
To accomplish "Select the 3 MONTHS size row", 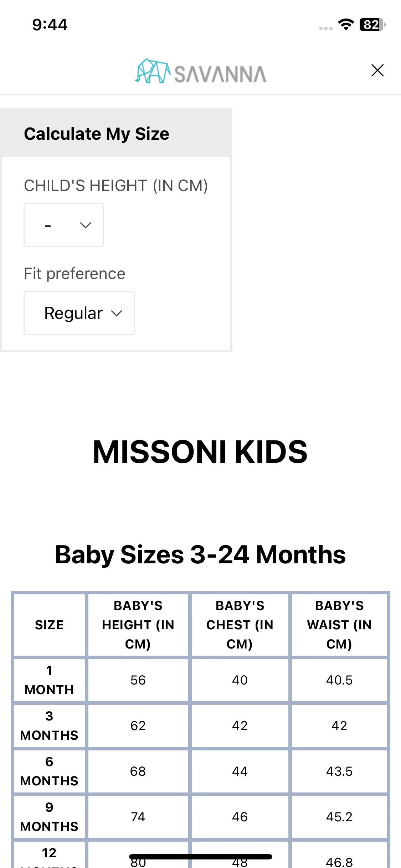I will (x=201, y=725).
